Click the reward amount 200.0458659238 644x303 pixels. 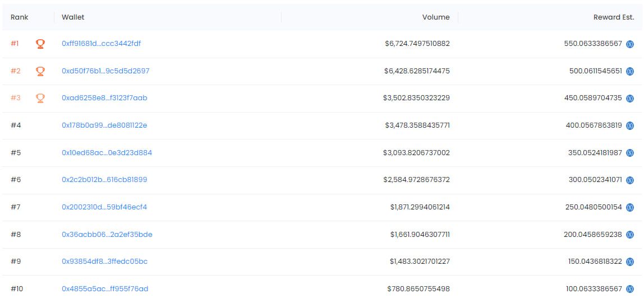click(x=593, y=234)
